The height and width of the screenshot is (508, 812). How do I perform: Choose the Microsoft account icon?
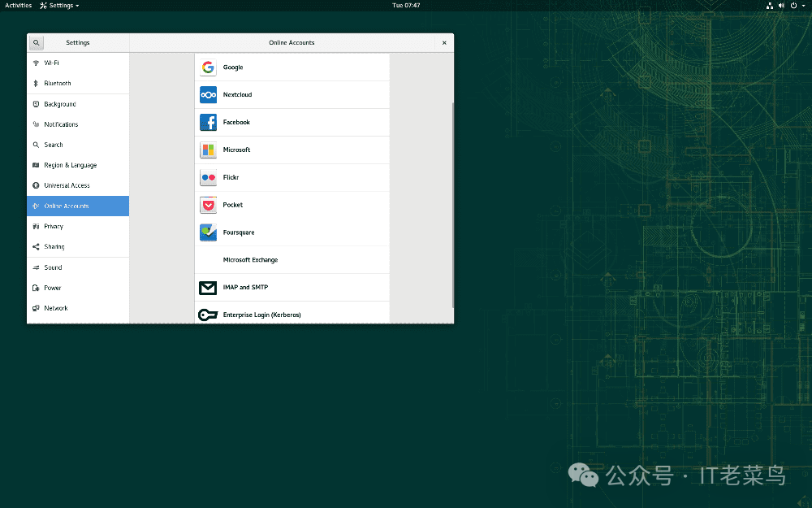(208, 150)
